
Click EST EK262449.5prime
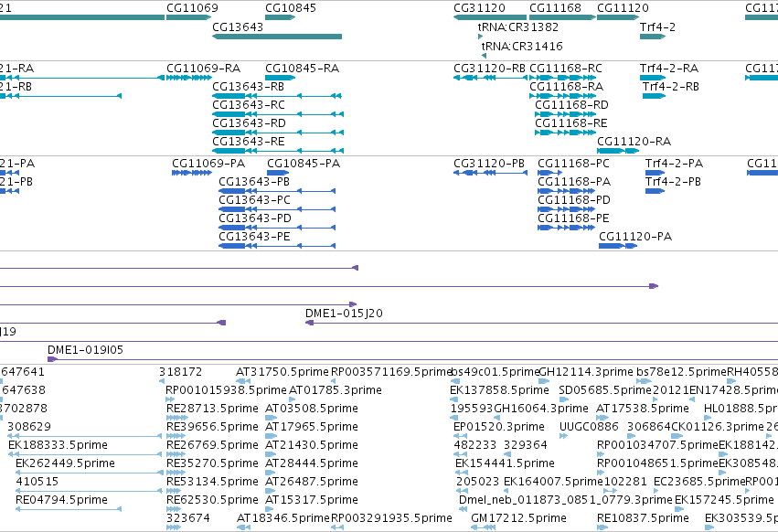pos(89,473)
